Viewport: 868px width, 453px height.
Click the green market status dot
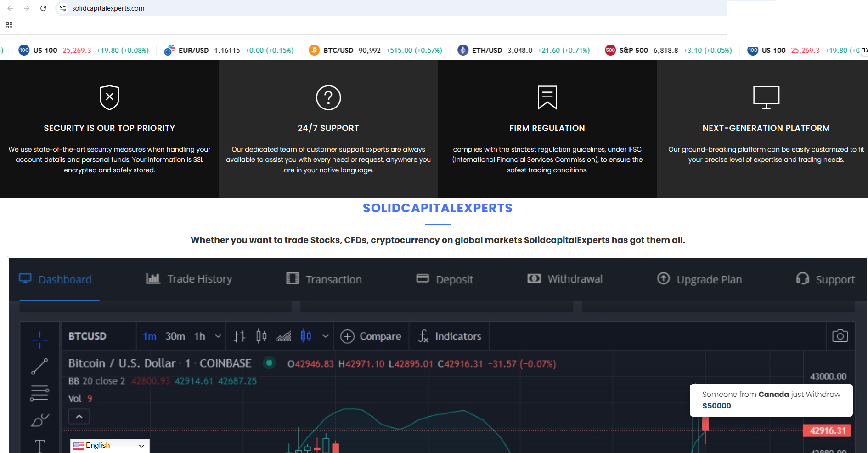pyautogui.click(x=269, y=363)
